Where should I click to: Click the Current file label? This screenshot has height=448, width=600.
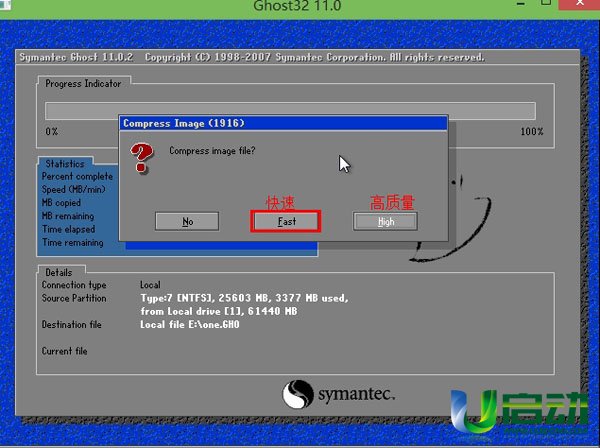(64, 351)
